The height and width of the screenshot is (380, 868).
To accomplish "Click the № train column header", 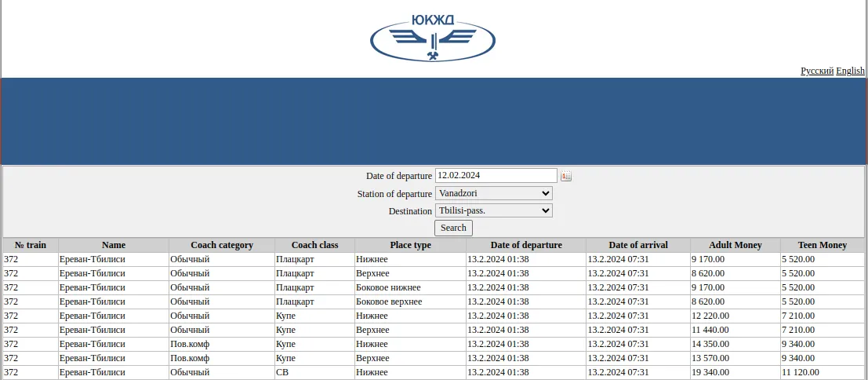I will 31,245.
